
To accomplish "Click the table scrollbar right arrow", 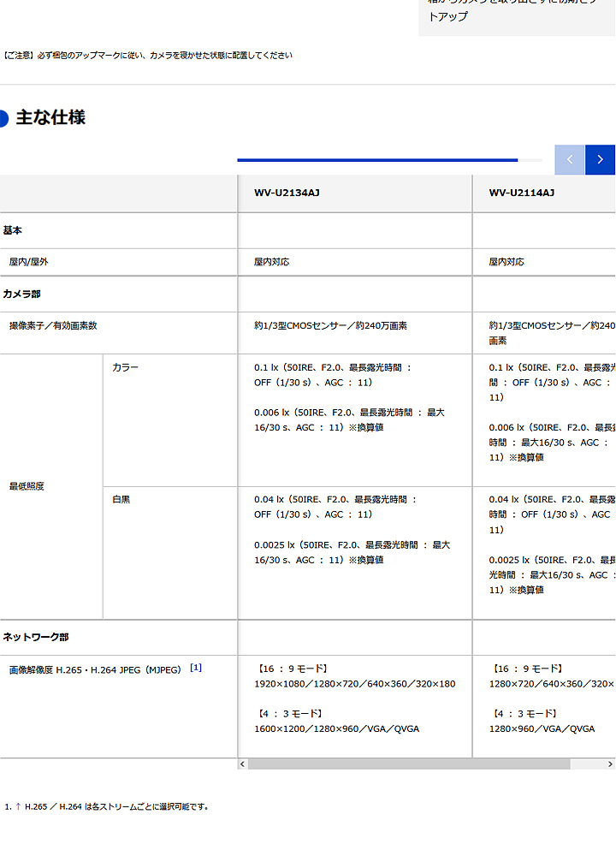I will [x=610, y=764].
